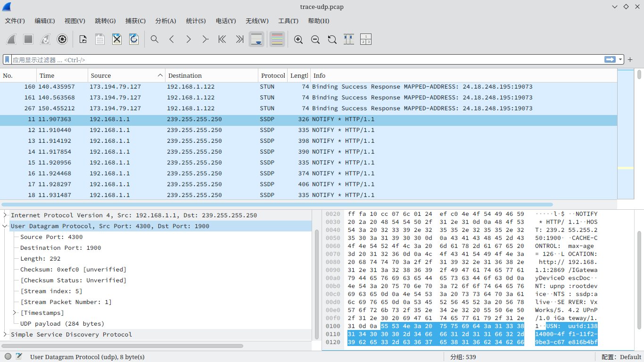Toggle auto-scroll during live capture
Screen dimensions: 644x362
(256, 40)
